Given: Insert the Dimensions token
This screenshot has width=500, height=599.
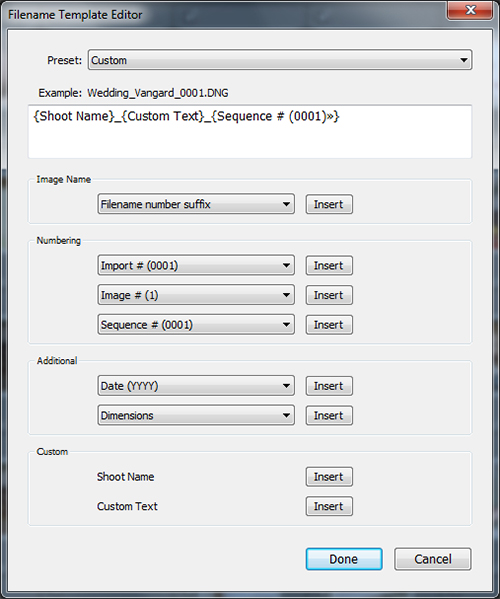Looking at the screenshot, I should click(x=329, y=415).
